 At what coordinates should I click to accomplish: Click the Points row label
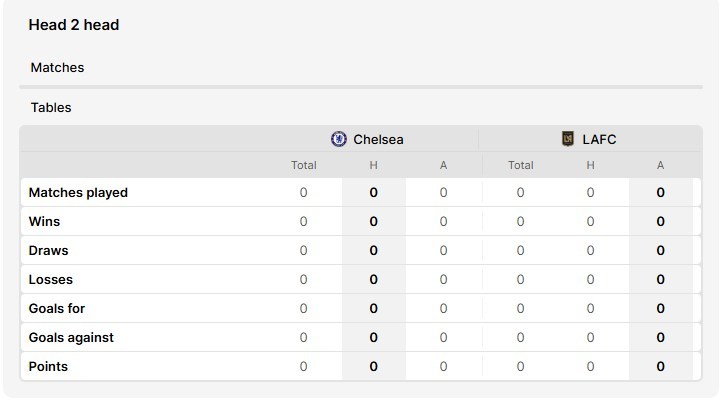point(48,367)
